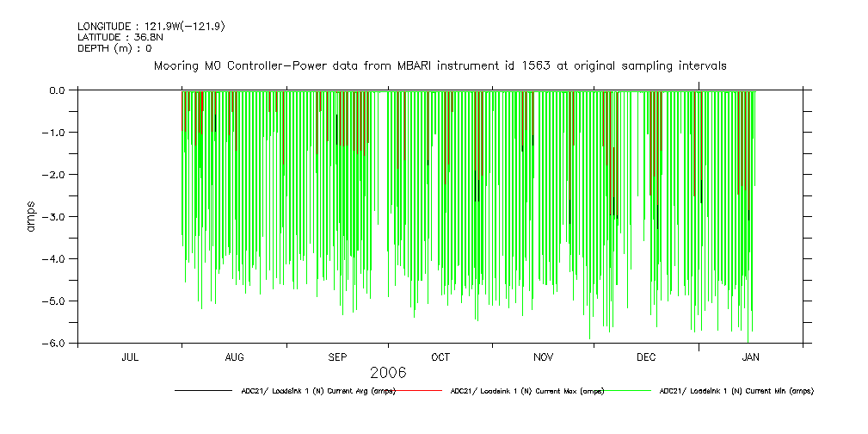Viewport: 868px width, 434px height.
Task: Click the JAN month label
Action: click(x=750, y=356)
